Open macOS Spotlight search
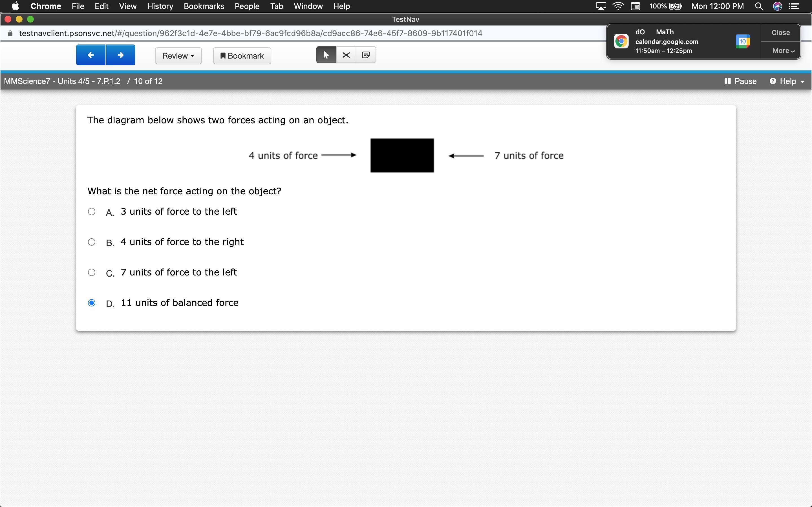Screen dimensions: 812x507 pyautogui.click(x=759, y=6)
